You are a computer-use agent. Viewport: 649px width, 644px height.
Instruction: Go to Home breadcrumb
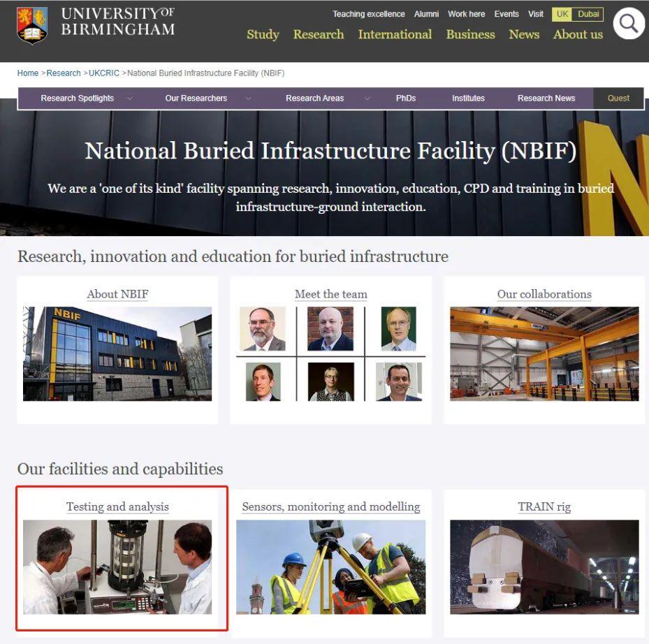pyautogui.click(x=28, y=73)
